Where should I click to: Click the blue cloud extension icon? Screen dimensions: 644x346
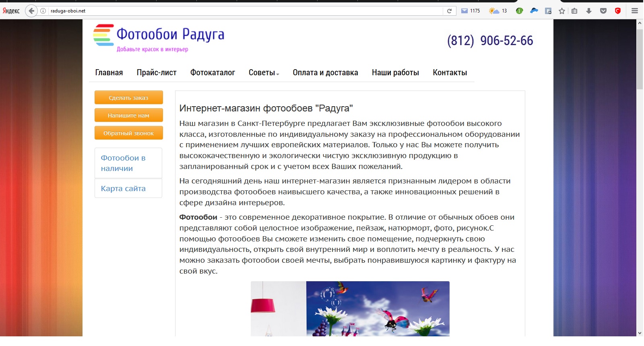[534, 11]
